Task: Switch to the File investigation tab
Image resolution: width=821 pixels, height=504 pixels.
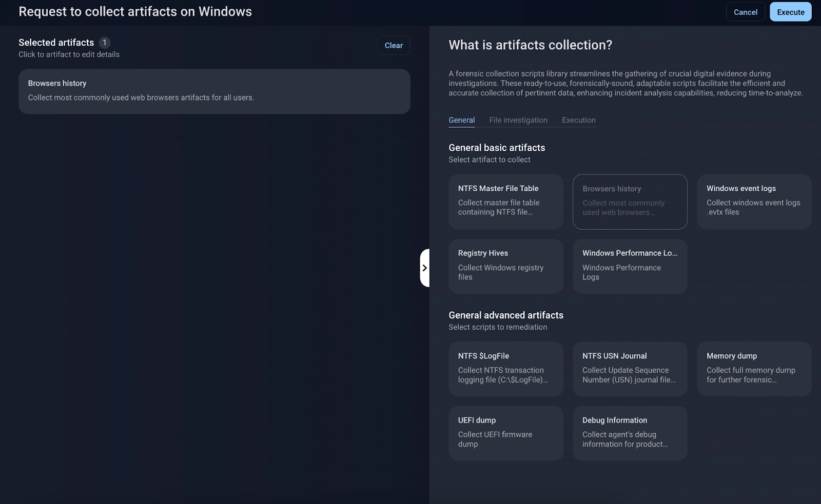Action: [x=518, y=120]
